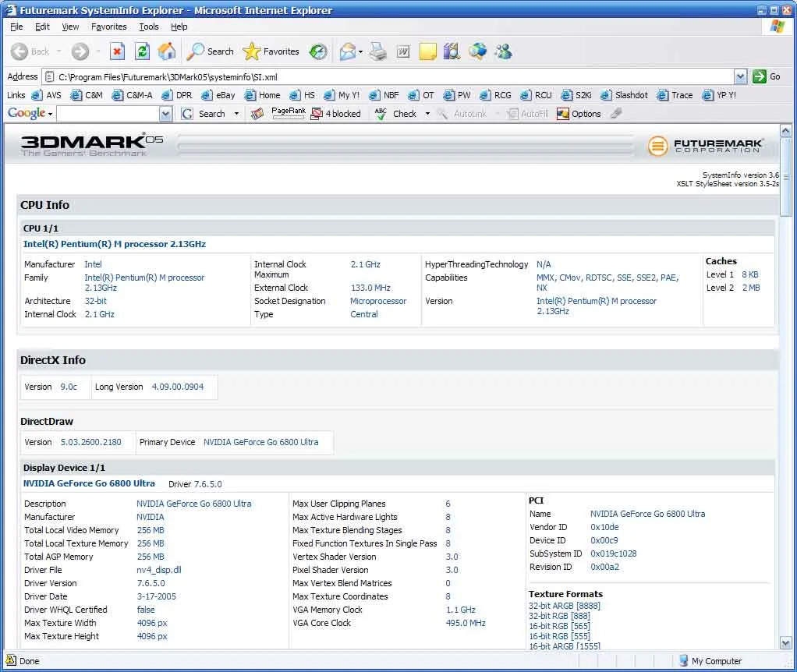Click the vertical scrollbar down arrow

(x=785, y=643)
